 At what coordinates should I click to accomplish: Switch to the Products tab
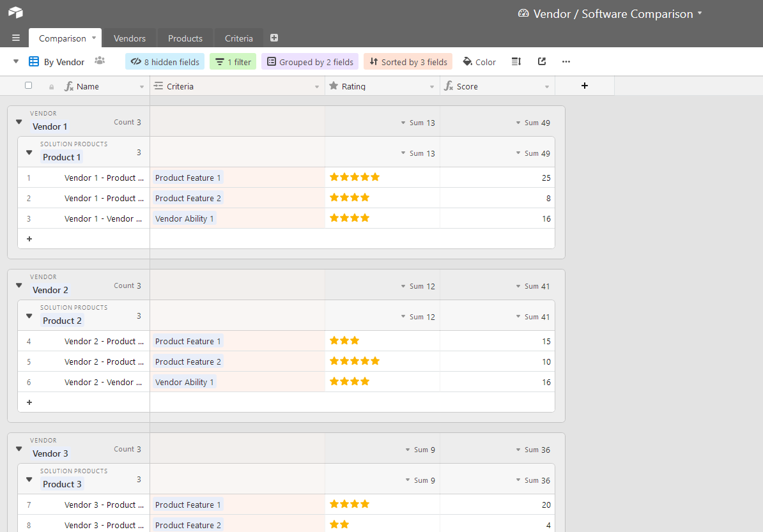coord(185,38)
